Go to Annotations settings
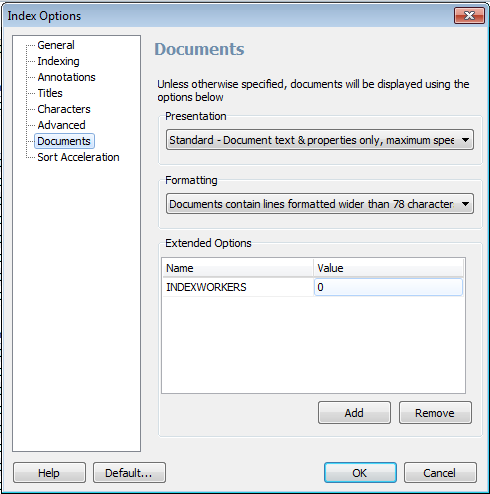490x494 pixels. point(66,77)
